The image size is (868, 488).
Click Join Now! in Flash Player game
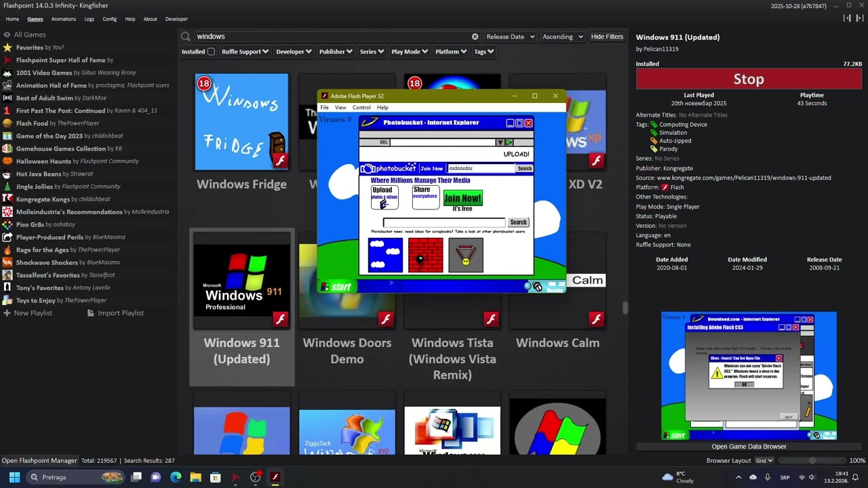pos(462,198)
